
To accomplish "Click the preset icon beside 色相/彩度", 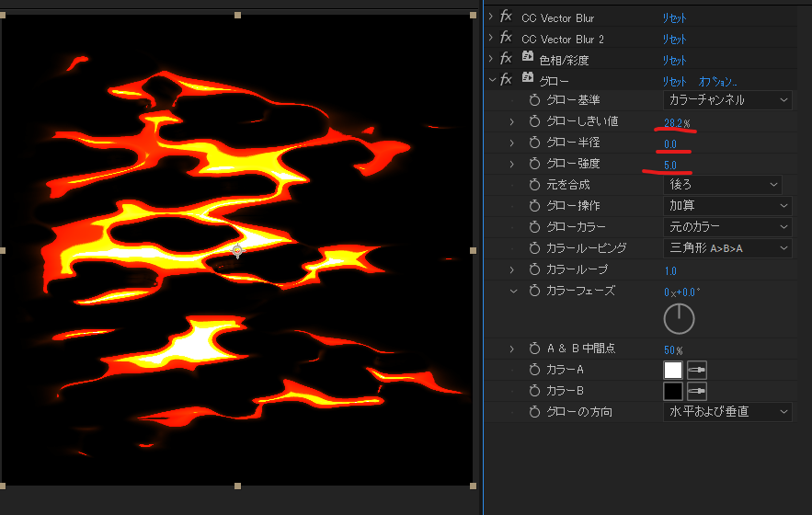I will 528,56.
